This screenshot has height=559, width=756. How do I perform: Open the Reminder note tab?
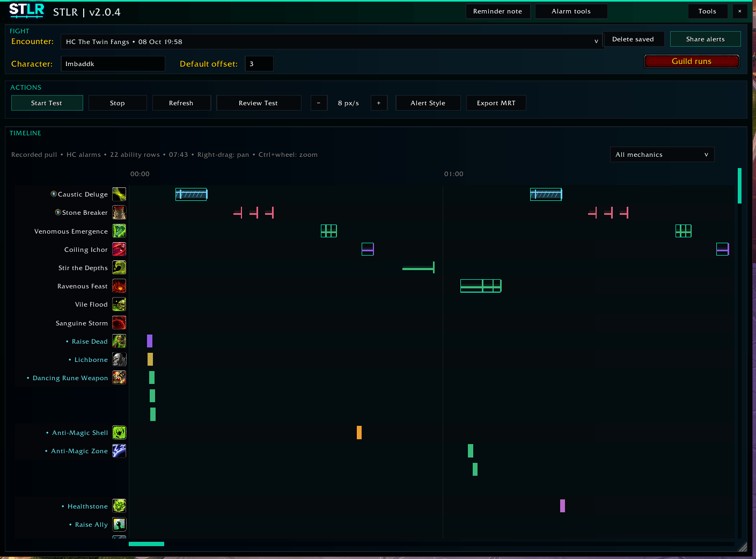coord(498,11)
